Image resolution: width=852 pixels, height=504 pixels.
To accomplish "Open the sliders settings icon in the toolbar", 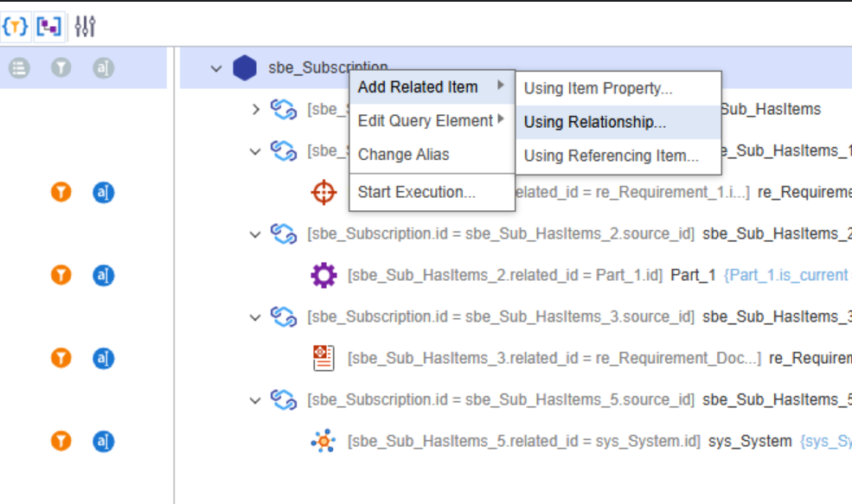I will 84,26.
